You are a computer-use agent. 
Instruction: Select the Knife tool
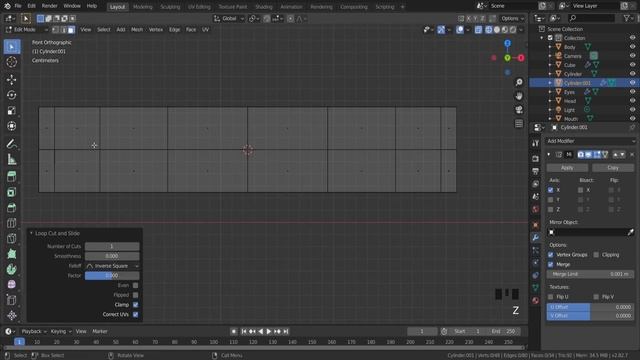pyautogui.click(x=12, y=238)
